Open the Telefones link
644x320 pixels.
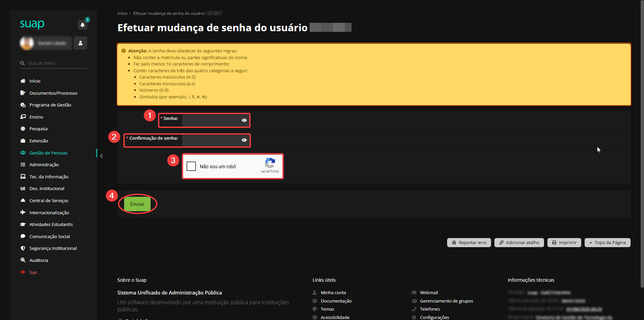point(430,309)
